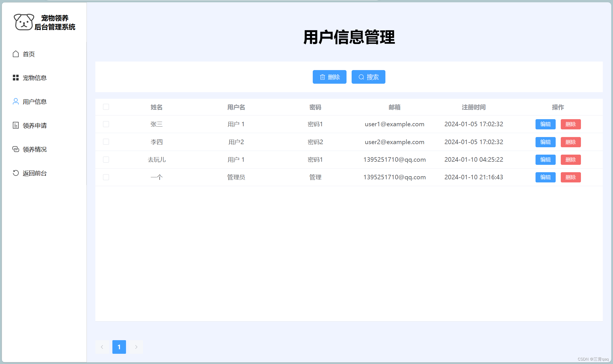Open the 宠物信息 menu item
Screen dimensions: 613x364
tap(34, 78)
